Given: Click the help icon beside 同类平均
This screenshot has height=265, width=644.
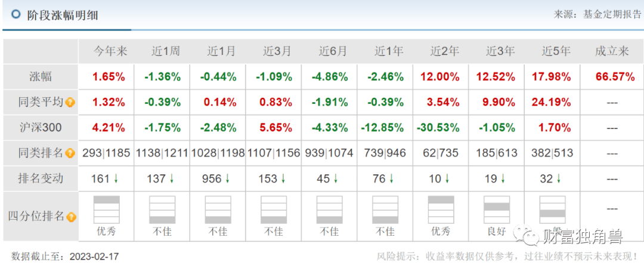Looking at the screenshot, I should 70,103.
